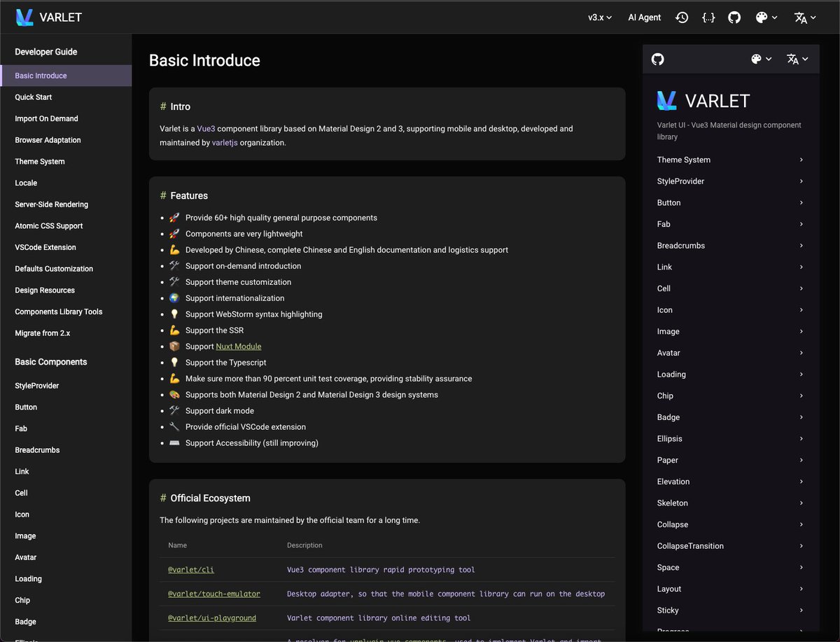Image resolution: width=840 pixels, height=642 pixels.
Task: Select Icon component in preview list
Action: coord(731,310)
